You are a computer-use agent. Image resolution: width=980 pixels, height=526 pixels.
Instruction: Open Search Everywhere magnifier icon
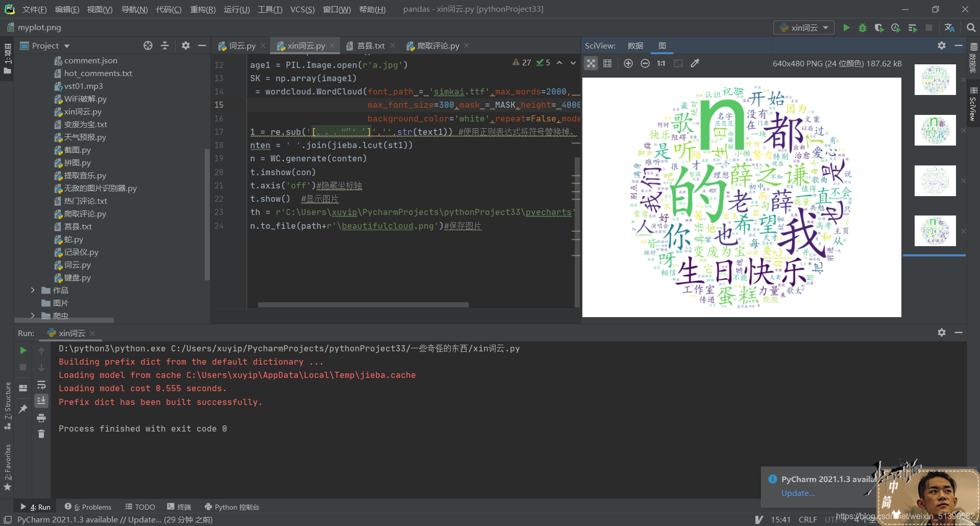[971, 28]
